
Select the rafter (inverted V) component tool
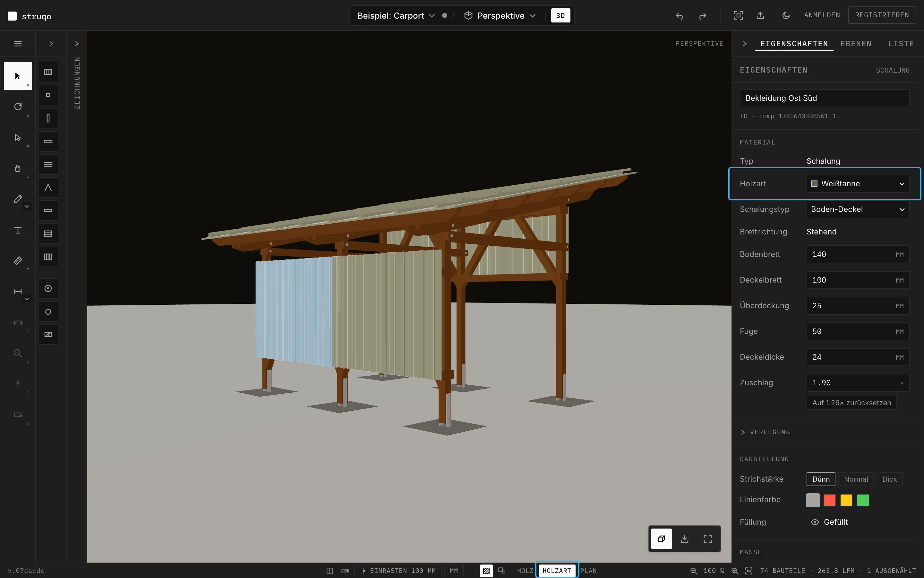[x=48, y=188]
